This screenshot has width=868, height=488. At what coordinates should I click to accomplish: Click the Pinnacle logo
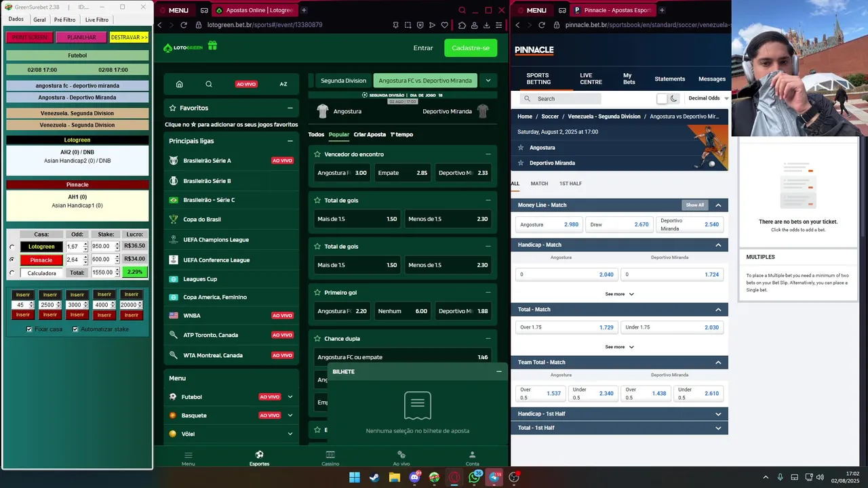coord(534,50)
